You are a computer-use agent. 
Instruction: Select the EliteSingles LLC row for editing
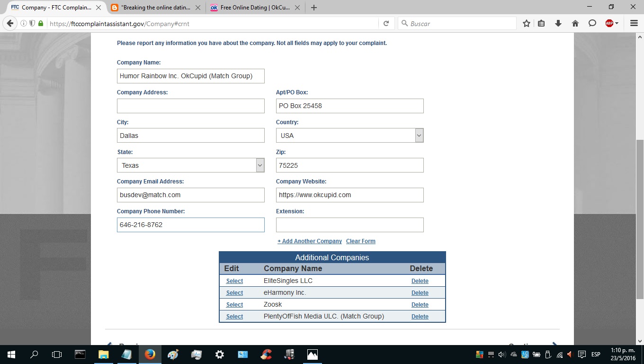point(234,281)
